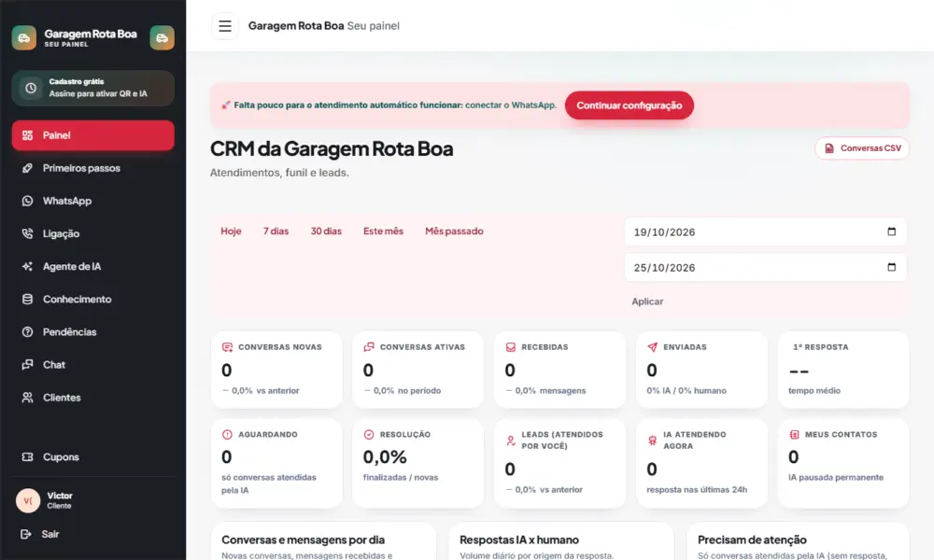Open the Ligação section in the sidebar
The height and width of the screenshot is (560, 934).
pos(92,233)
